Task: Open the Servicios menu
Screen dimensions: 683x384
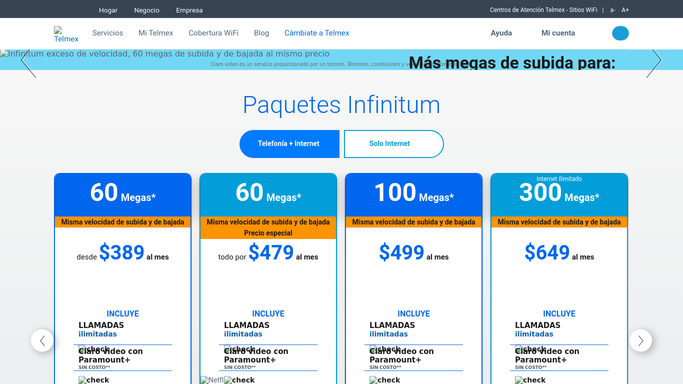Action: pos(108,33)
